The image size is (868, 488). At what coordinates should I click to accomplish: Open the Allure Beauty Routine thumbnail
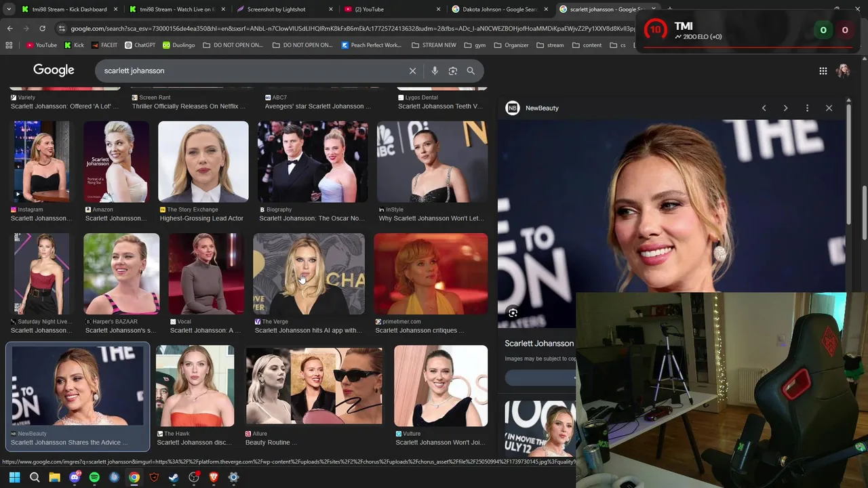point(314,386)
